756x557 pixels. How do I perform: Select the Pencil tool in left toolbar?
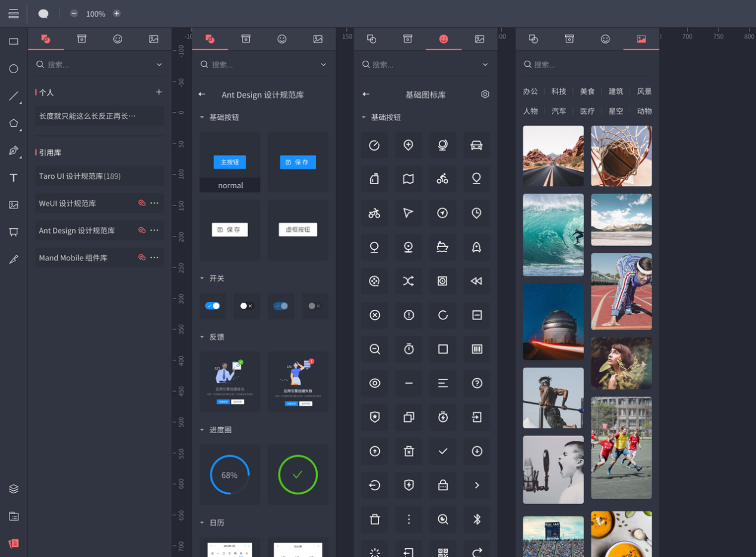(13, 259)
